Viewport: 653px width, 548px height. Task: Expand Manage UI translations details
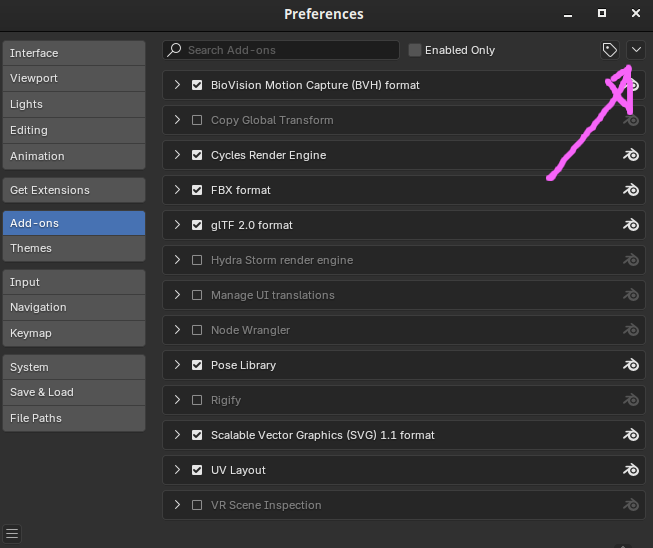tap(177, 295)
